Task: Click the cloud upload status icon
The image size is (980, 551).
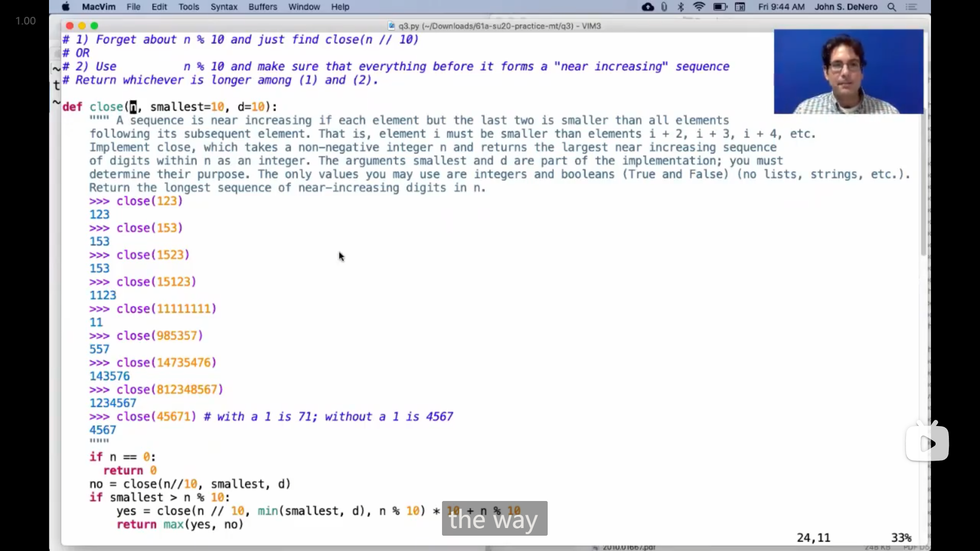Action: (x=648, y=7)
